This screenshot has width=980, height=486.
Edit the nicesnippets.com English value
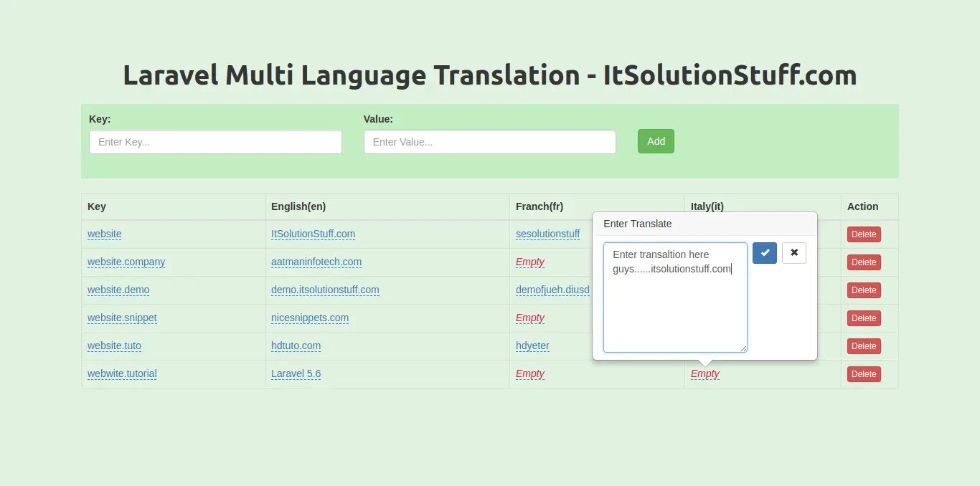[x=310, y=318]
